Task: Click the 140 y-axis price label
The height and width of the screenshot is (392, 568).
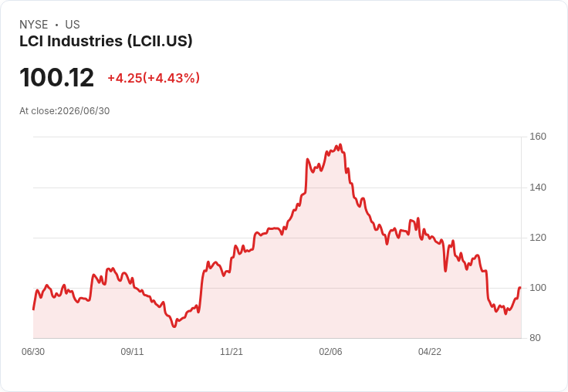Action: point(538,188)
